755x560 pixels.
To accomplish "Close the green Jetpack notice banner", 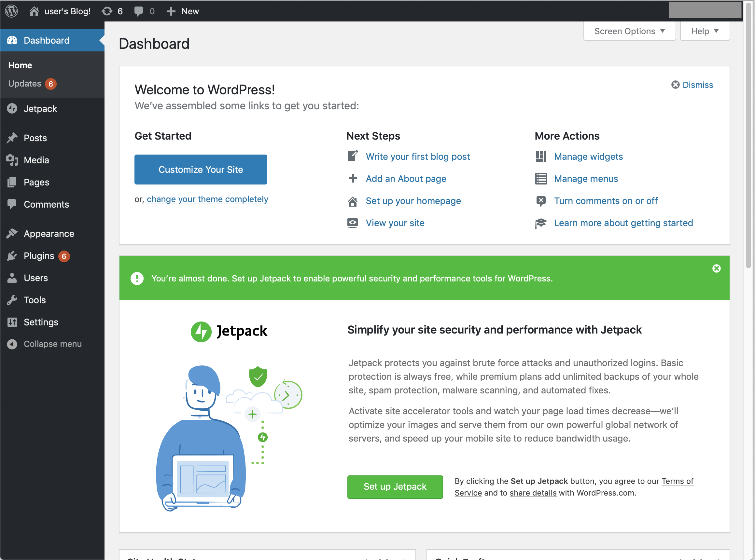I will (x=717, y=268).
